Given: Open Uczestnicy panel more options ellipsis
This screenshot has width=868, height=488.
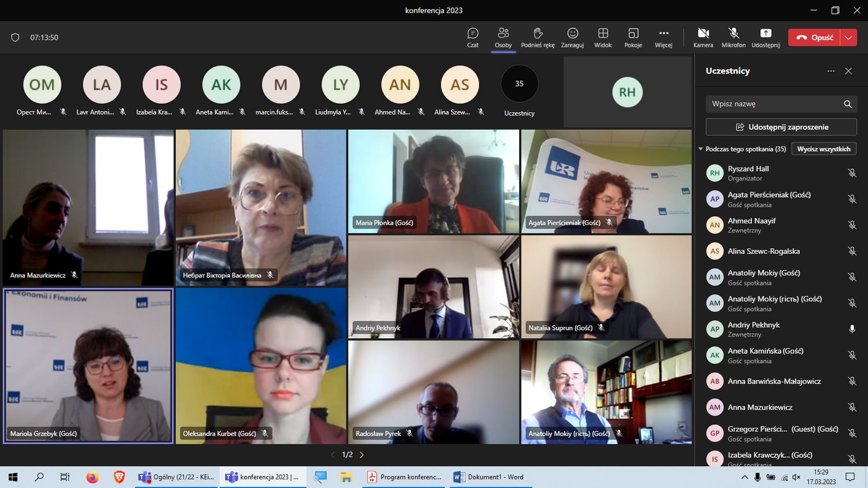Looking at the screenshot, I should [x=831, y=71].
